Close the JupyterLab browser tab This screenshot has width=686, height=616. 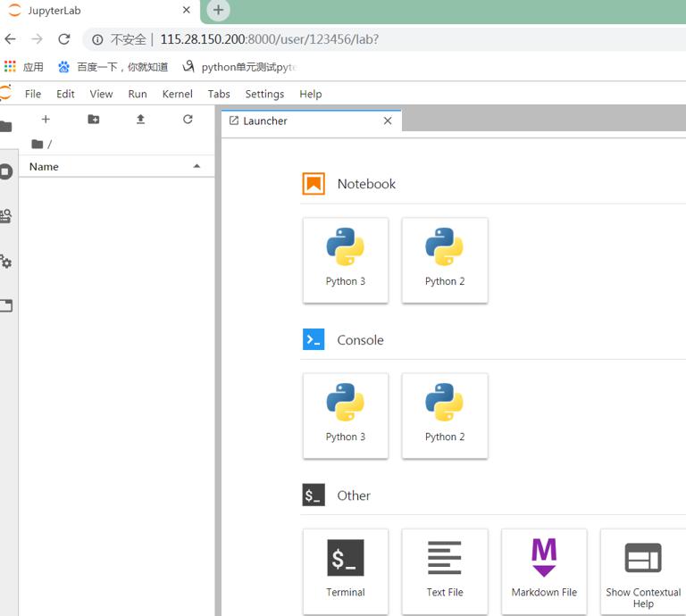click(187, 10)
